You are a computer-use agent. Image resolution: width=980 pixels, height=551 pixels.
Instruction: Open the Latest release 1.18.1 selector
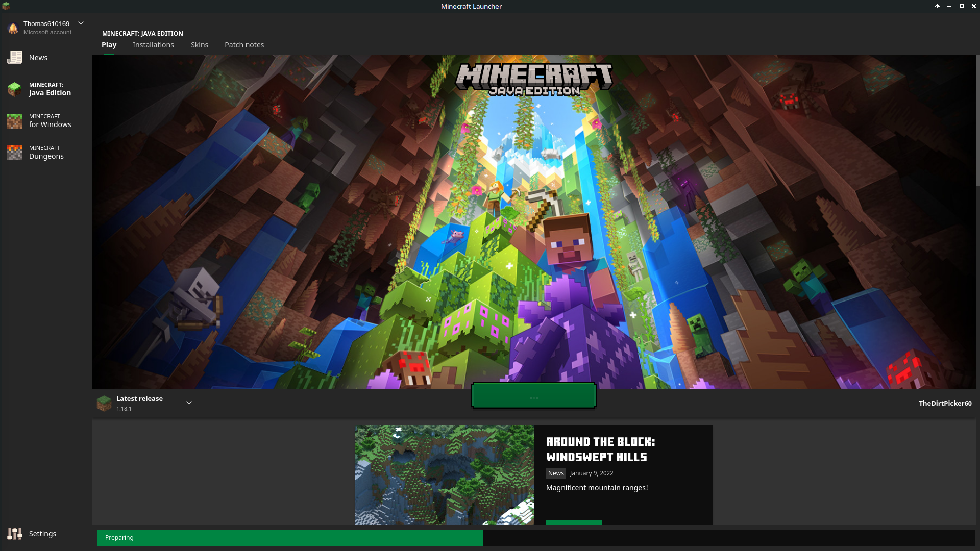pos(139,403)
